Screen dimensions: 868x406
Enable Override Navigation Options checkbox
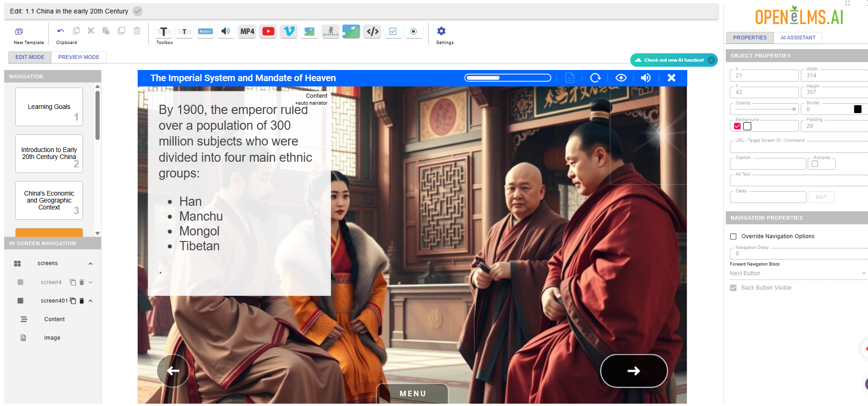coord(733,236)
